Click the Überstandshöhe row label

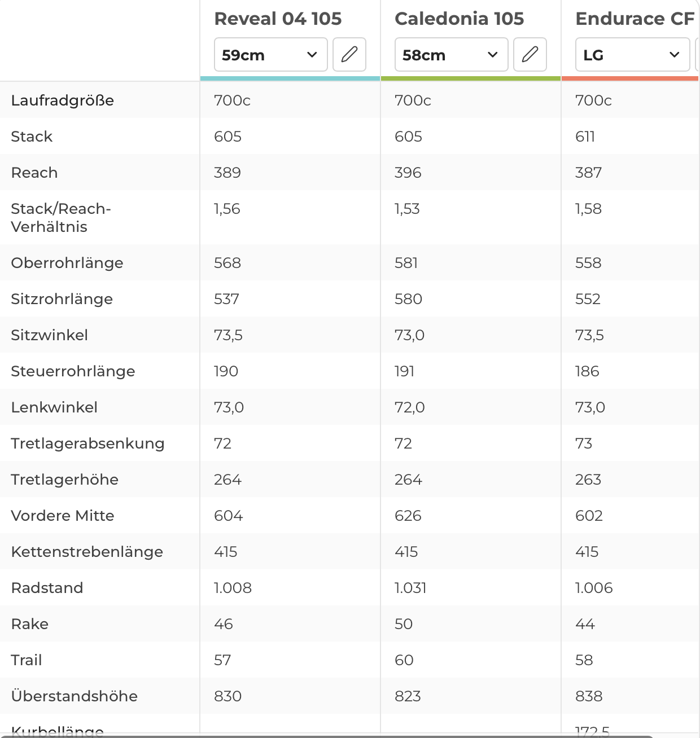(x=75, y=696)
